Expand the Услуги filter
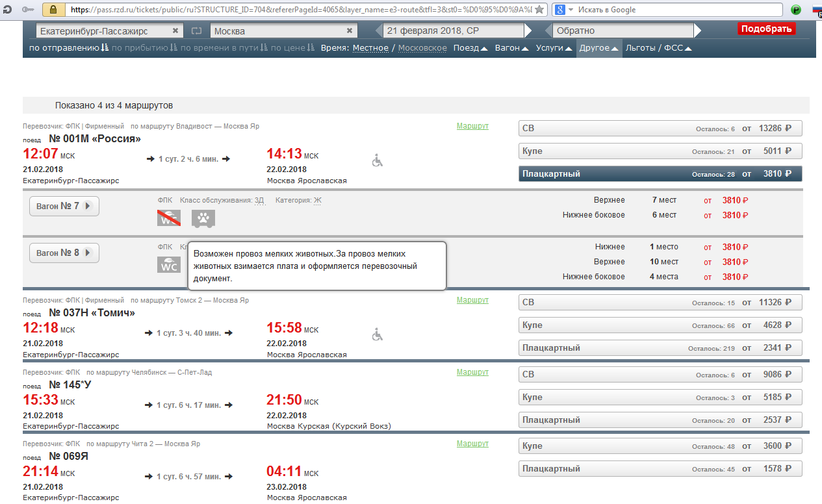The image size is (822, 504). [x=554, y=48]
